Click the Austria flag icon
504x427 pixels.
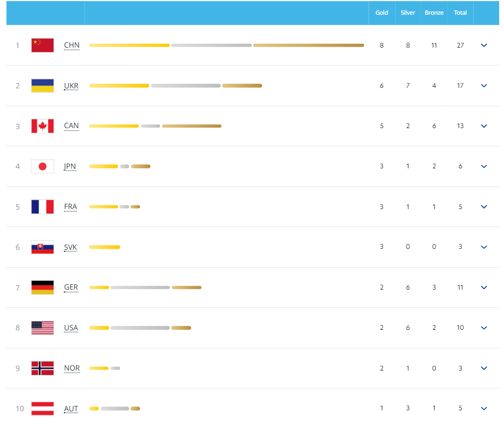click(x=42, y=408)
